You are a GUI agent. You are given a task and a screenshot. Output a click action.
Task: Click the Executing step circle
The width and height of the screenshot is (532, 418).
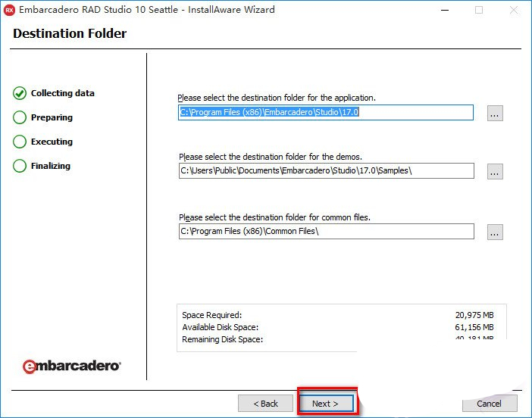coord(20,142)
